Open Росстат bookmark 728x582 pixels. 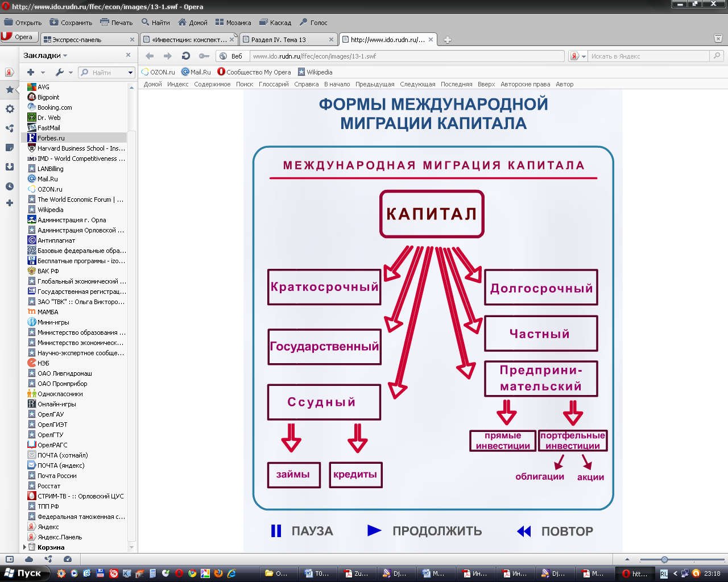coord(74,486)
